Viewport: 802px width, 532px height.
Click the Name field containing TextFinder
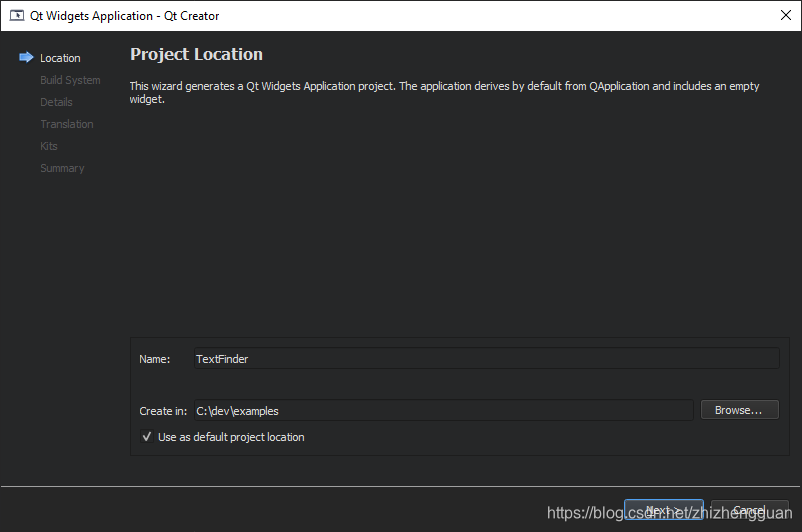coord(486,359)
